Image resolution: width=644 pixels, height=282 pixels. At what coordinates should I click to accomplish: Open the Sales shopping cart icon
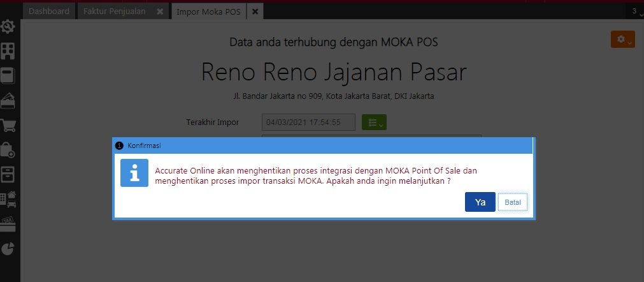tap(8, 125)
